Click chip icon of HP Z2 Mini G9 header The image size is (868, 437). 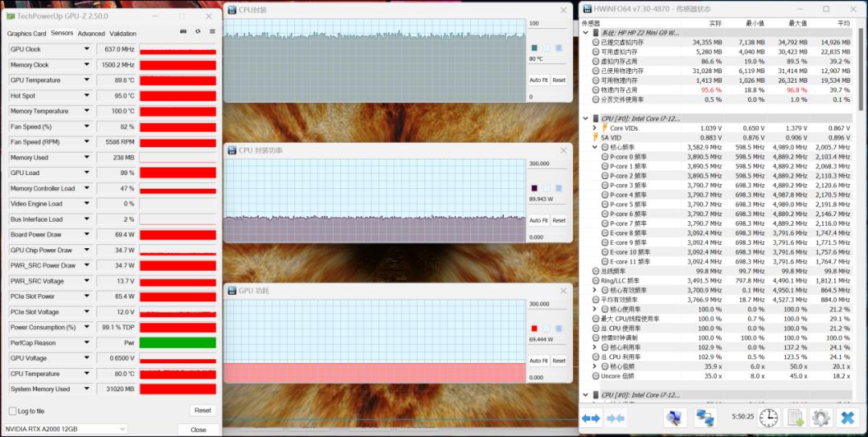pyautogui.click(x=596, y=33)
